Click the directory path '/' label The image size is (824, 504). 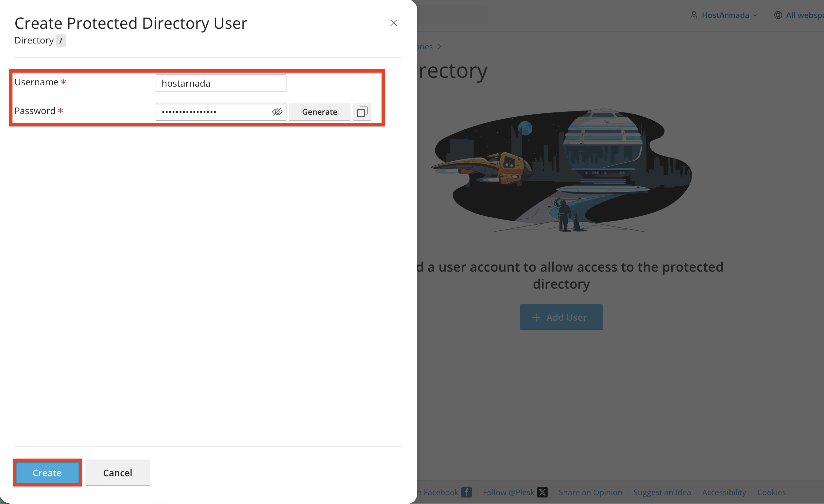(61, 41)
